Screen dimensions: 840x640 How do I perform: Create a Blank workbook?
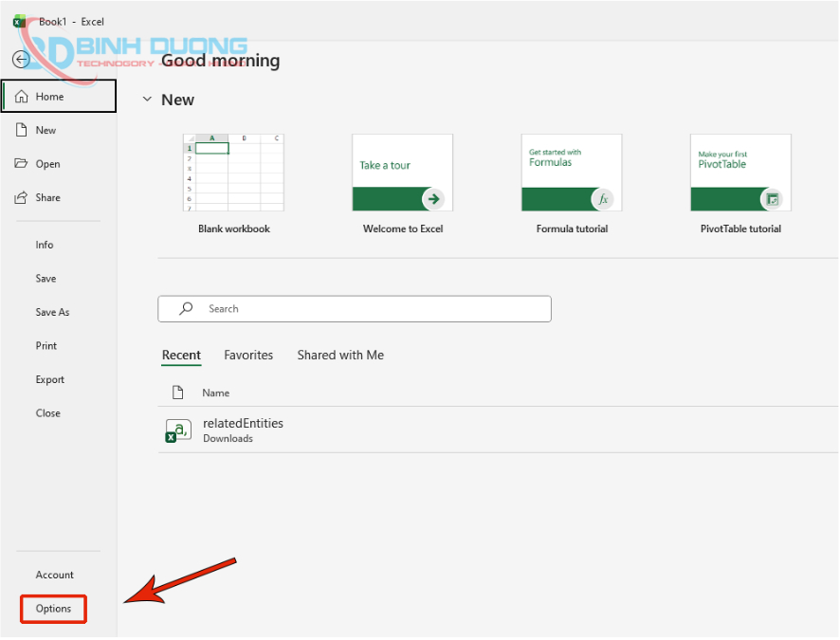pos(233,173)
